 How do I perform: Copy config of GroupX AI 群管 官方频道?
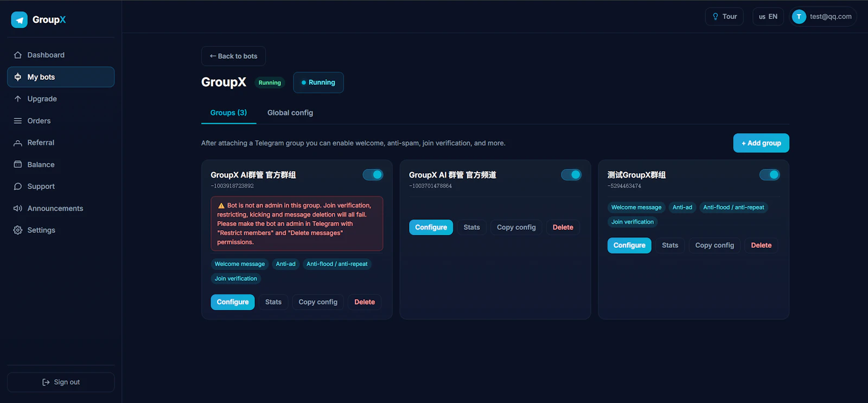click(x=516, y=228)
